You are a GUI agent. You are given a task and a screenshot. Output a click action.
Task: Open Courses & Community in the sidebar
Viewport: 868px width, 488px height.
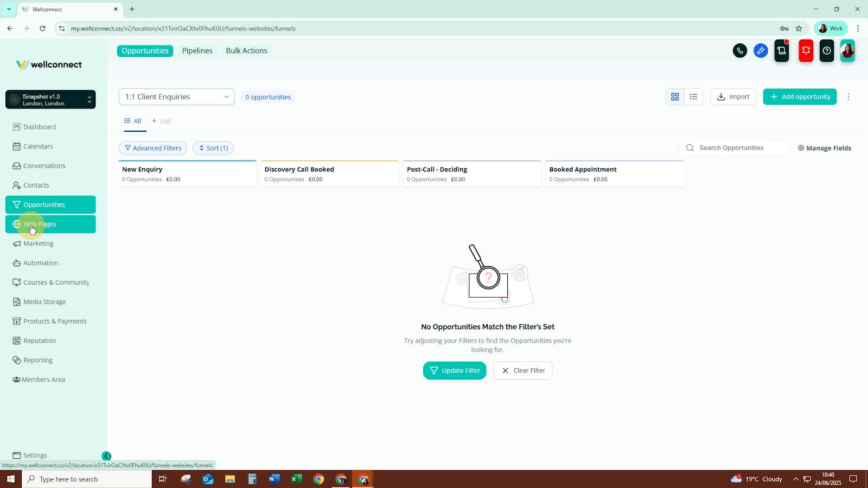50,282
